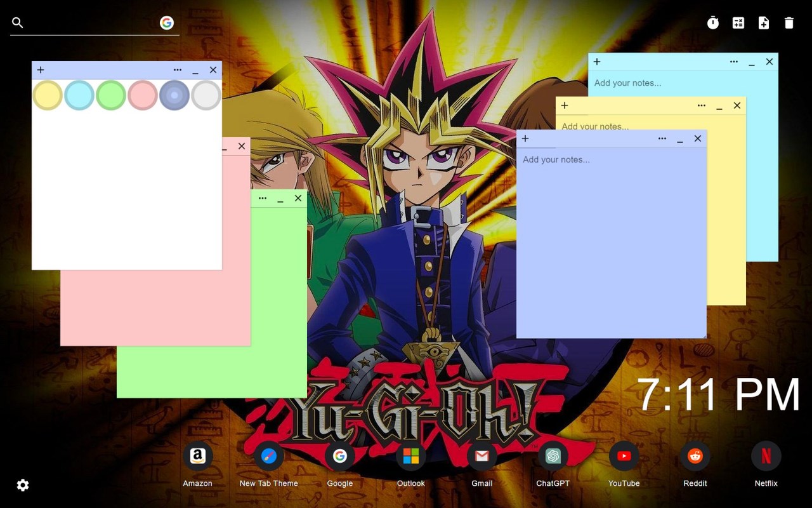Close the white note
This screenshot has height=508, width=812.
(x=213, y=70)
